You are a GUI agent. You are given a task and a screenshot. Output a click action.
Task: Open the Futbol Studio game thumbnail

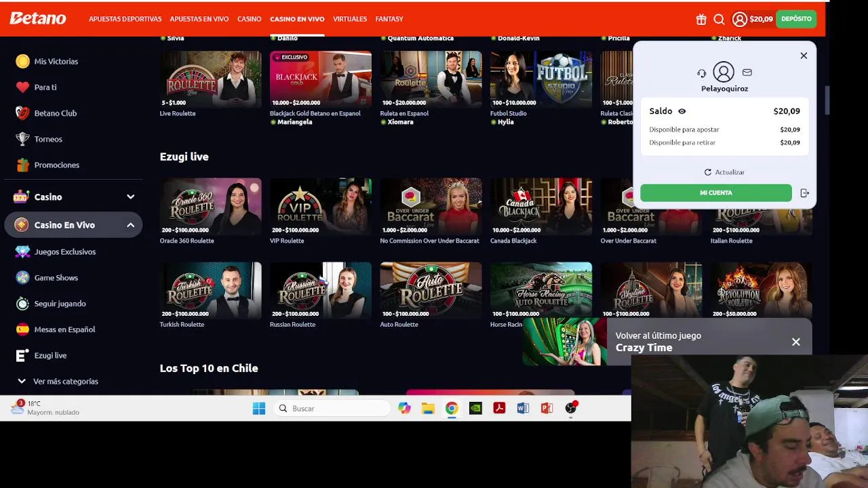coord(541,79)
